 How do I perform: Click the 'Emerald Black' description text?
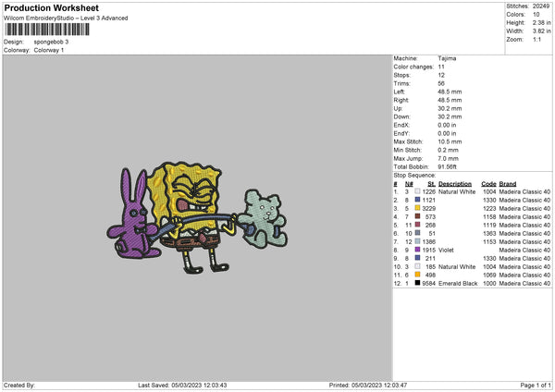[x=458, y=284]
